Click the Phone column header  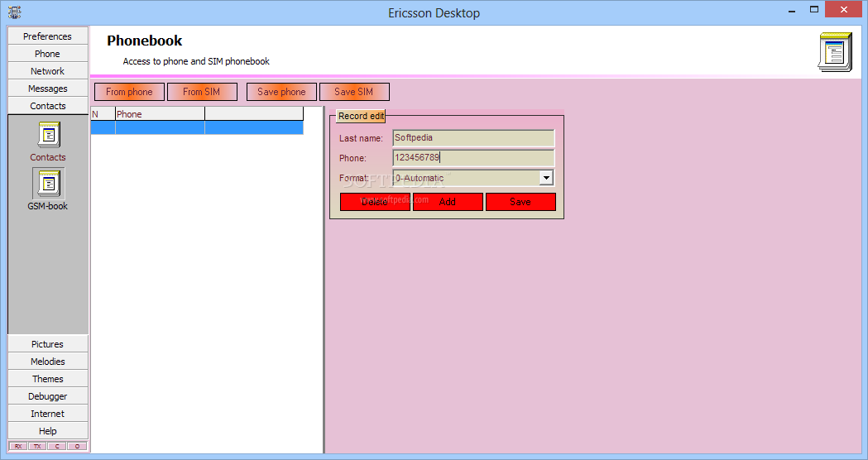tap(160, 114)
